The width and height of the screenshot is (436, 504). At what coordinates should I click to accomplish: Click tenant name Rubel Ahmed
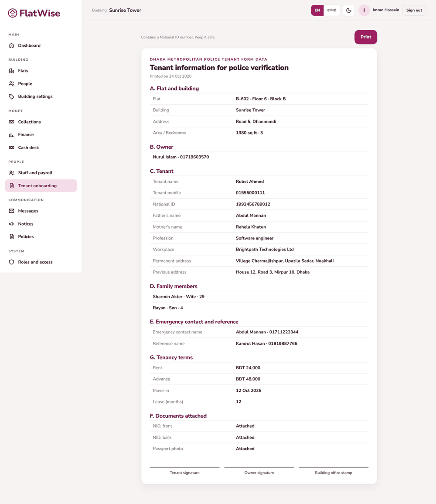click(x=250, y=181)
